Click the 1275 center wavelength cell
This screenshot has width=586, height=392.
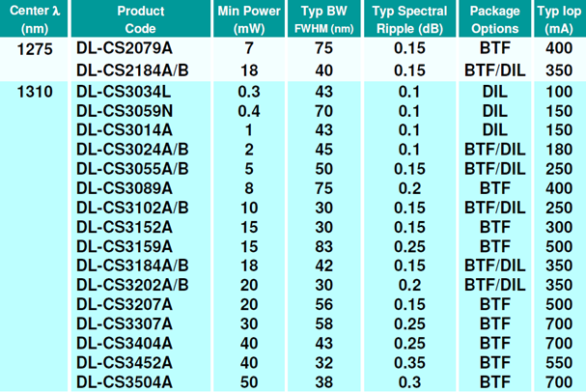[x=35, y=49]
